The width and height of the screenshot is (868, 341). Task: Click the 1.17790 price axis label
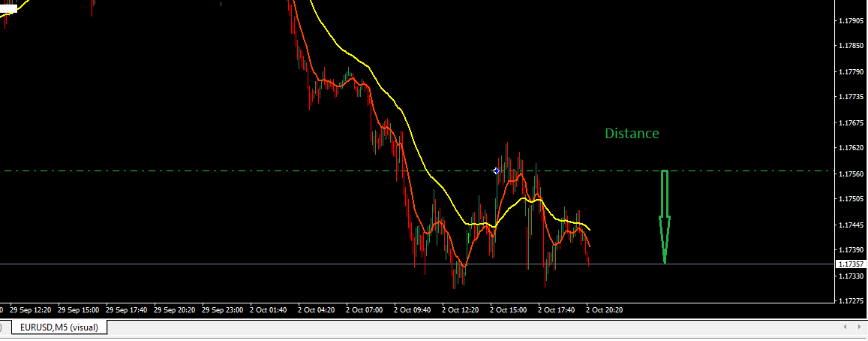851,72
